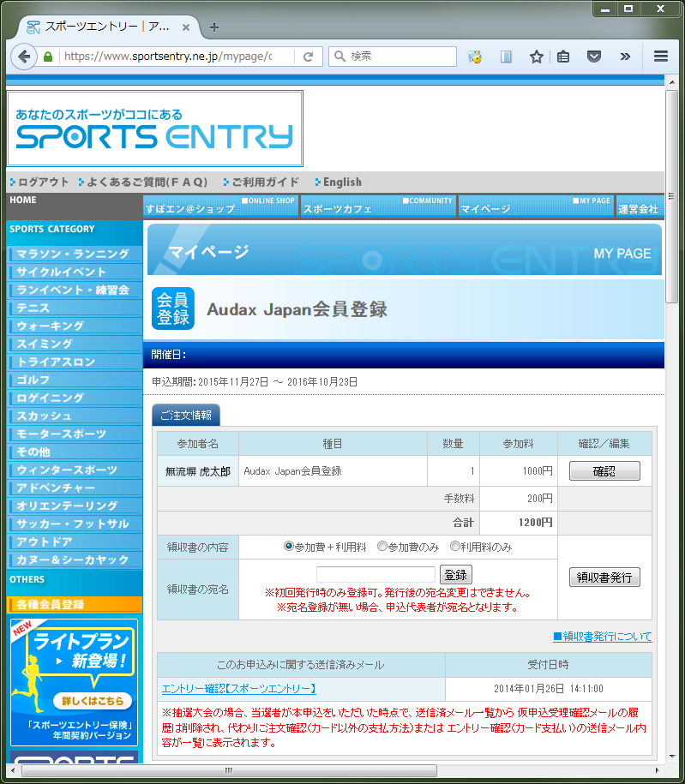Open a new tab with the plus button
Viewport: 685px width, 784px height.
point(214,27)
